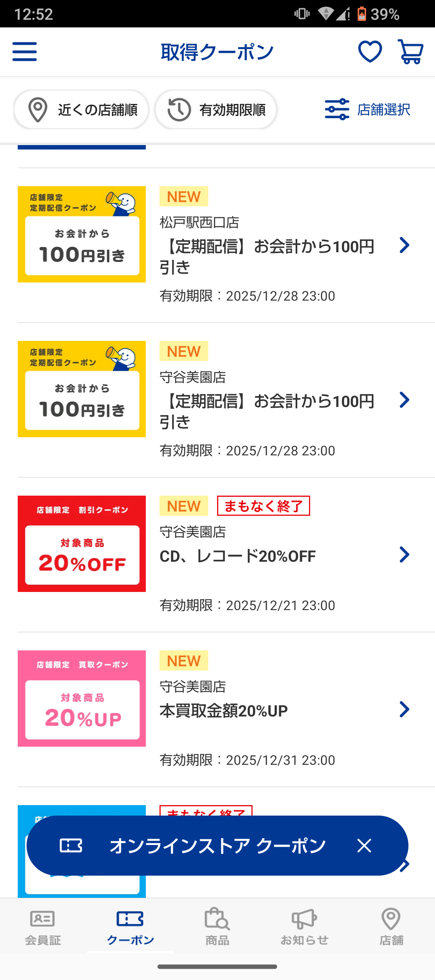The image size is (435, 980).
Task: Select the クーポン tab icon
Action: pyautogui.click(x=130, y=920)
